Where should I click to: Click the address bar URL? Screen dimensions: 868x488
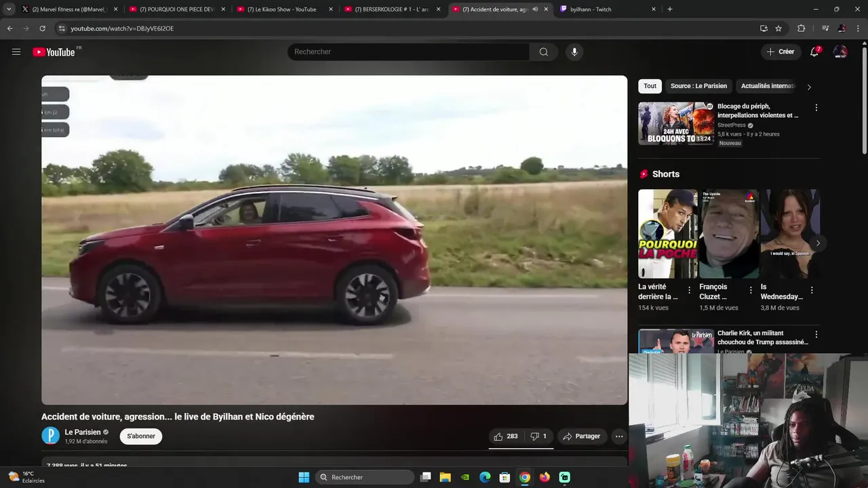(122, 28)
